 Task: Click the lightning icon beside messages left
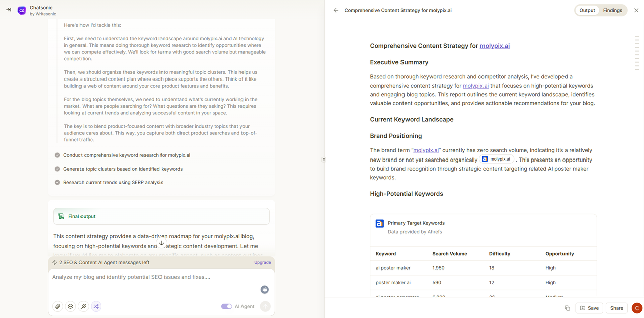(x=55, y=263)
